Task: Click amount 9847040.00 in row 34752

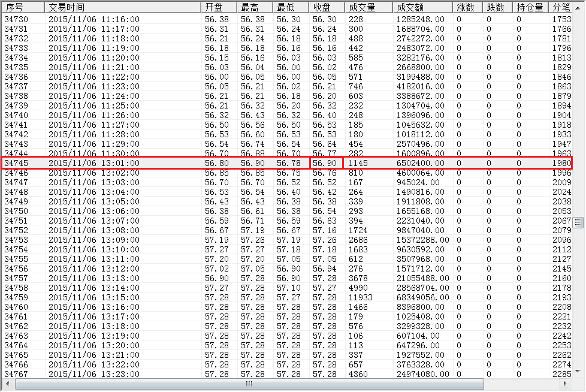Action: (421, 230)
